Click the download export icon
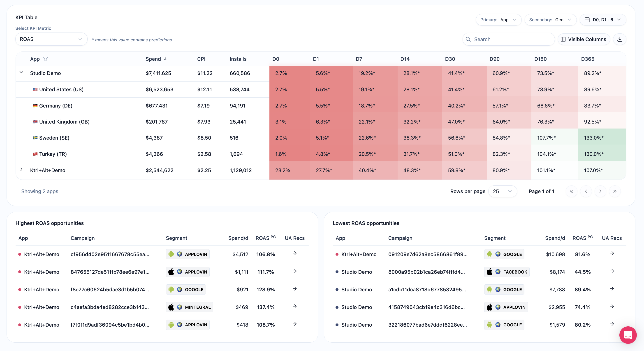 619,39
